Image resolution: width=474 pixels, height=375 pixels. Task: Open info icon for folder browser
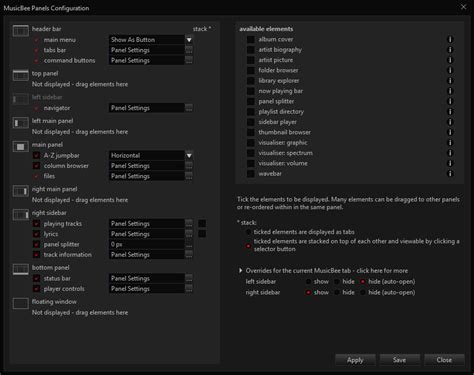450,70
